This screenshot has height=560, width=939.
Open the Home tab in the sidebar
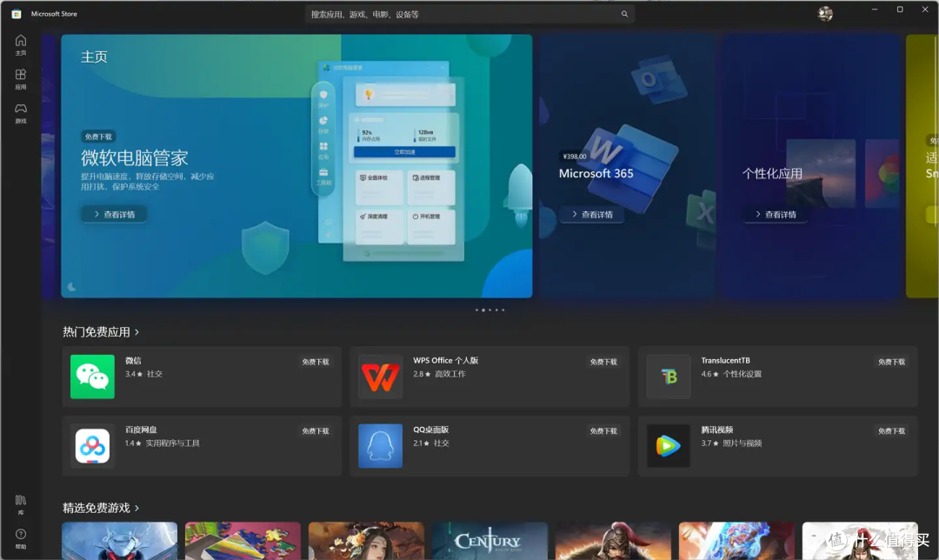pyautogui.click(x=20, y=45)
